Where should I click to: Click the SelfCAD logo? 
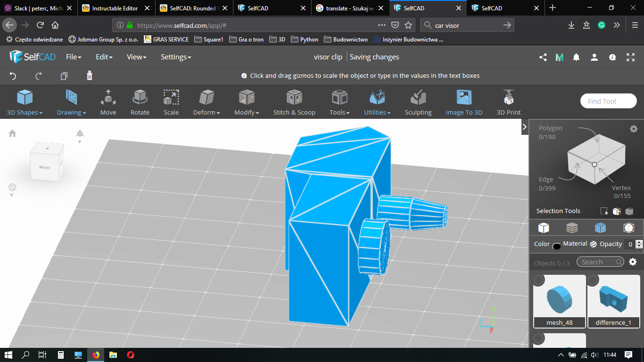point(32,57)
